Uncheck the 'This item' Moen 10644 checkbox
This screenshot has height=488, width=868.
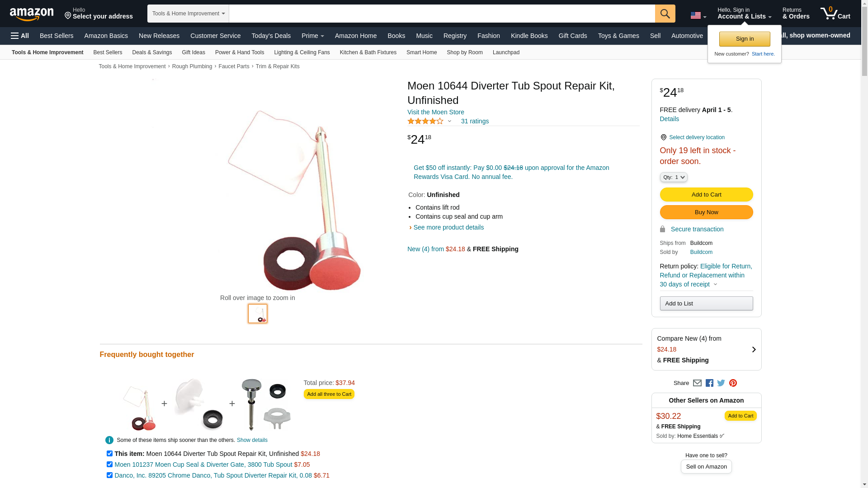point(109,453)
